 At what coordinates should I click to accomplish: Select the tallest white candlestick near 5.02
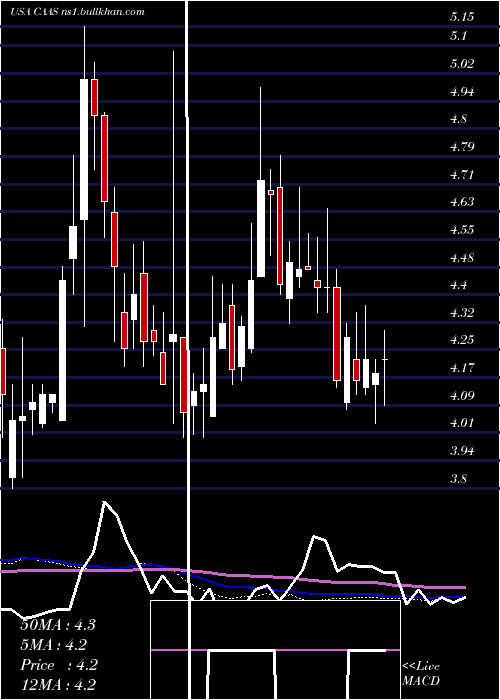click(x=84, y=149)
